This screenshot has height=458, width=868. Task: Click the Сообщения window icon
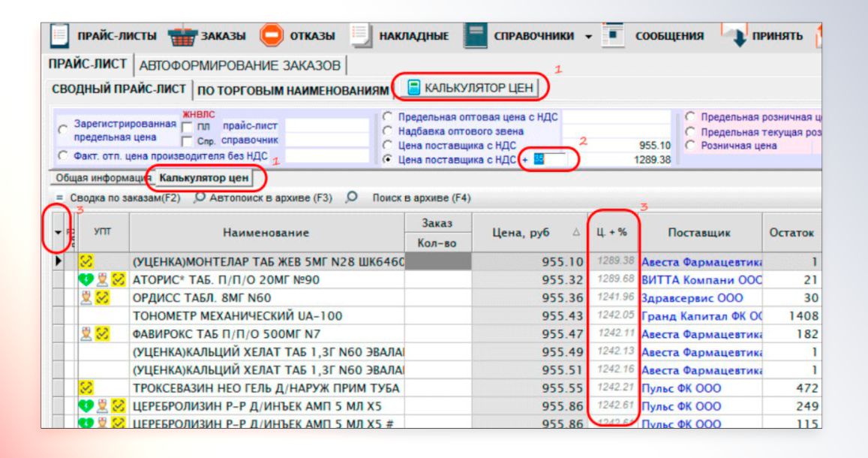click(614, 35)
